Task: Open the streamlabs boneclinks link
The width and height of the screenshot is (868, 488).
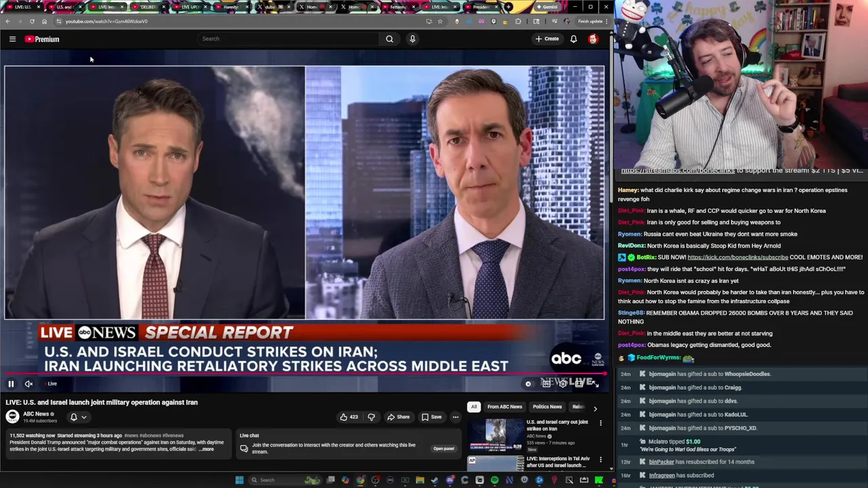Action: 677,171
